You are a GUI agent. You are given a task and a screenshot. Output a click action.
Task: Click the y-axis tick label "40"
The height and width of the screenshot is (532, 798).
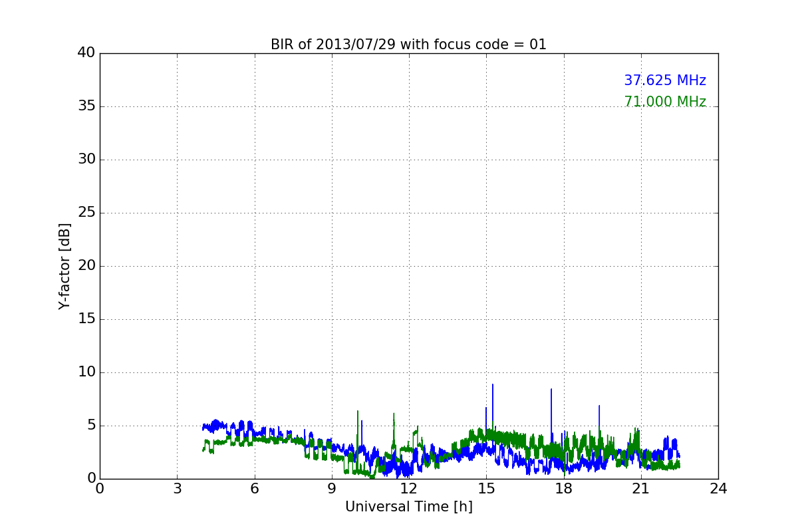(x=86, y=53)
